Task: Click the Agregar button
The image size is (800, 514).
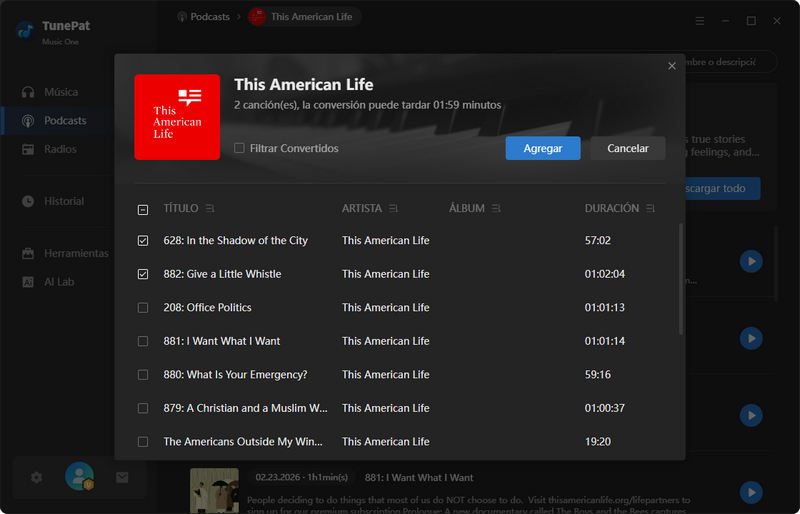Action: click(x=543, y=148)
